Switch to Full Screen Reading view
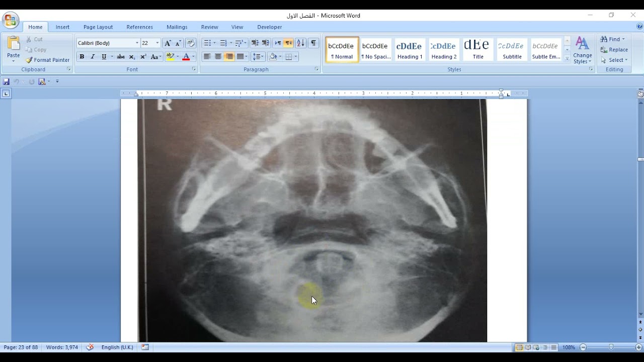Screen dimensions: 644x362 tap(527, 347)
